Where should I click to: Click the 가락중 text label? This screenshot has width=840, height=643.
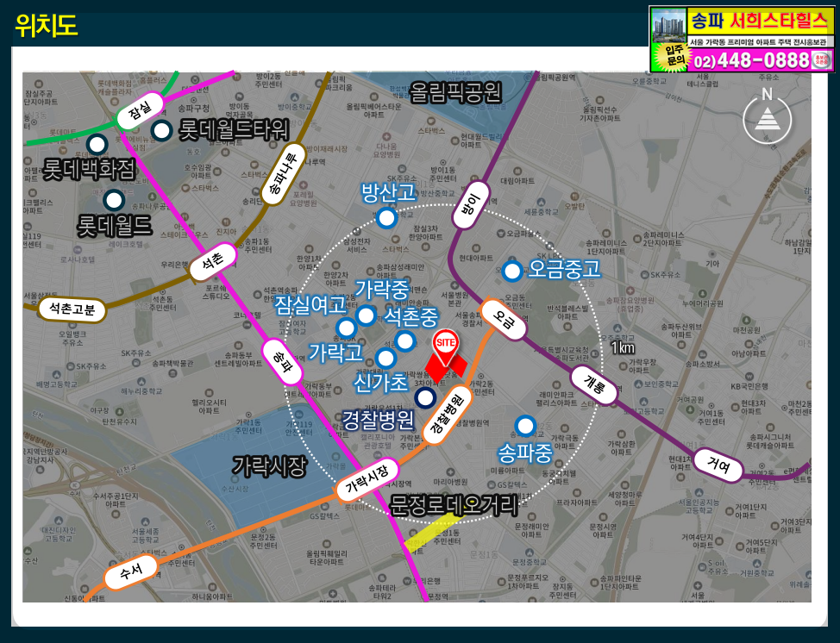pos(382,290)
